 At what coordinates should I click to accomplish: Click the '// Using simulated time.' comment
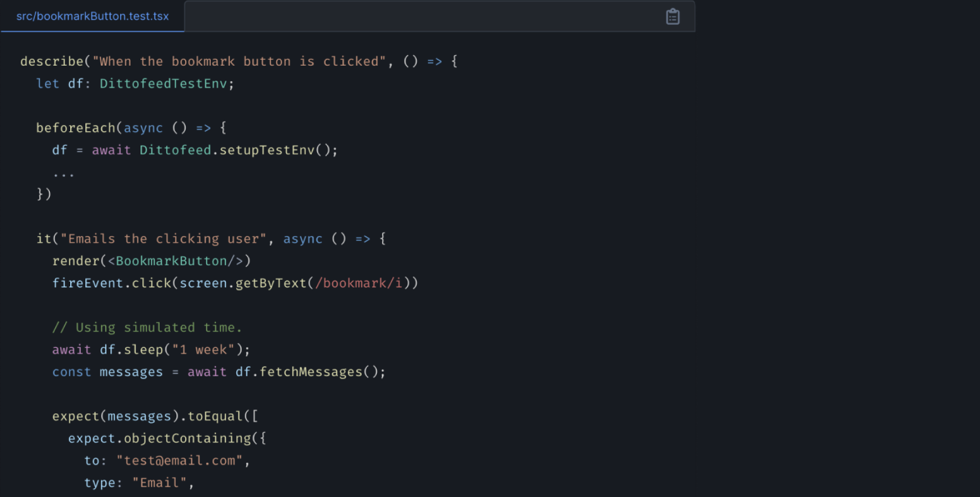147,327
